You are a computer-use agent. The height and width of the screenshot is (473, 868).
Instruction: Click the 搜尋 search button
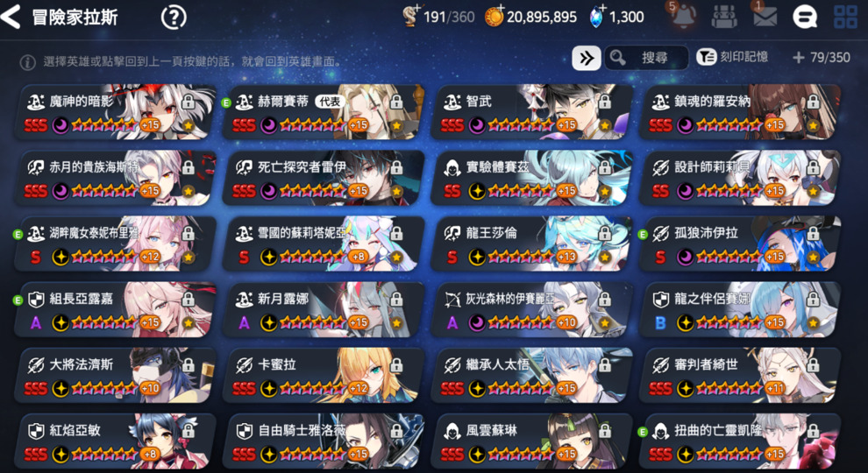point(646,58)
